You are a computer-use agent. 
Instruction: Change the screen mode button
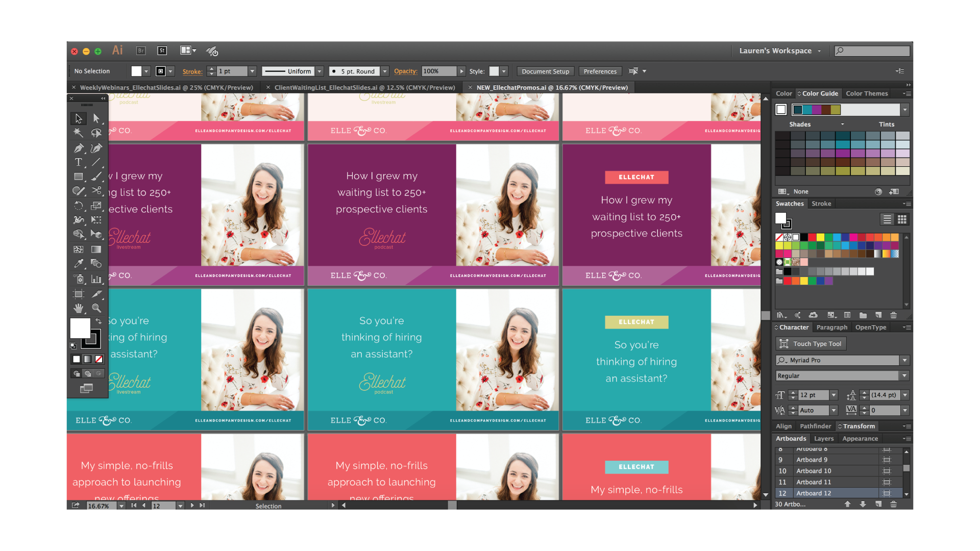(87, 389)
